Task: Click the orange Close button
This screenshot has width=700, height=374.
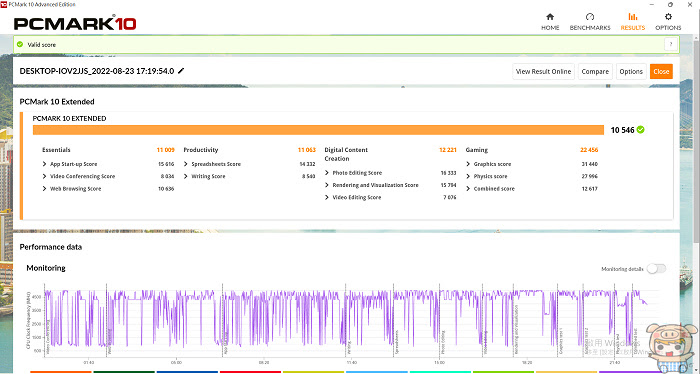Action: click(x=661, y=71)
